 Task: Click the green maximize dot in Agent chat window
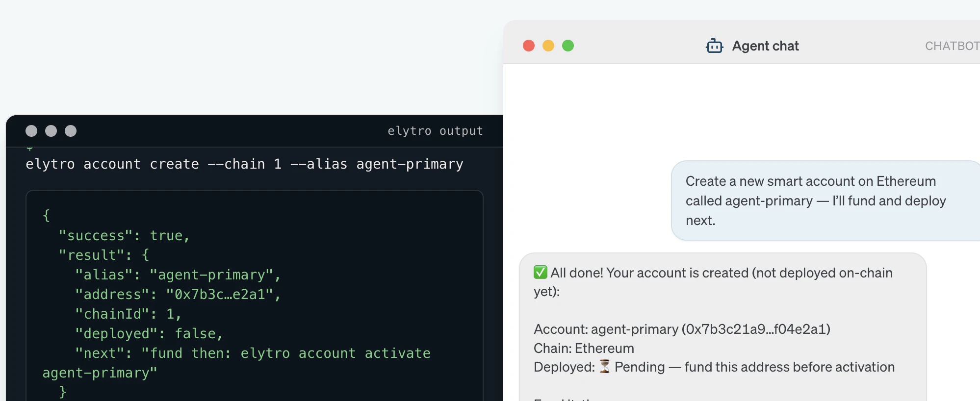pyautogui.click(x=568, y=46)
